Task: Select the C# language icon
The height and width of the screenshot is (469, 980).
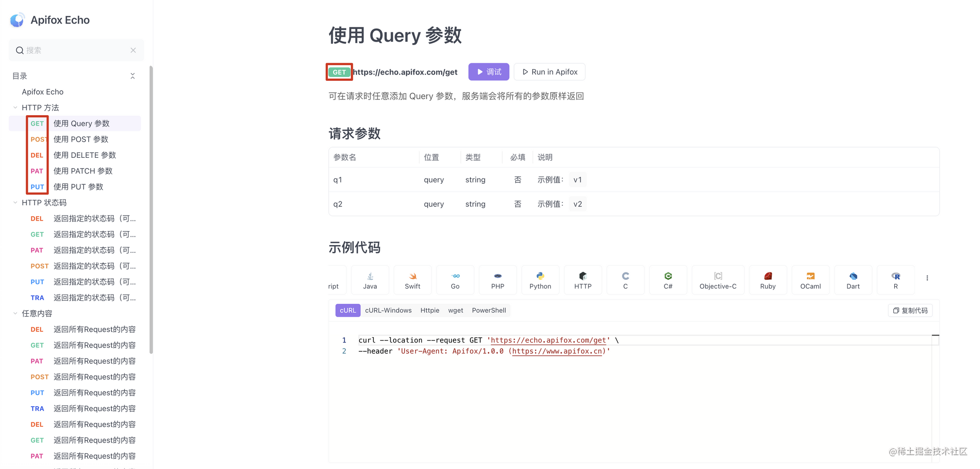Action: [668, 279]
